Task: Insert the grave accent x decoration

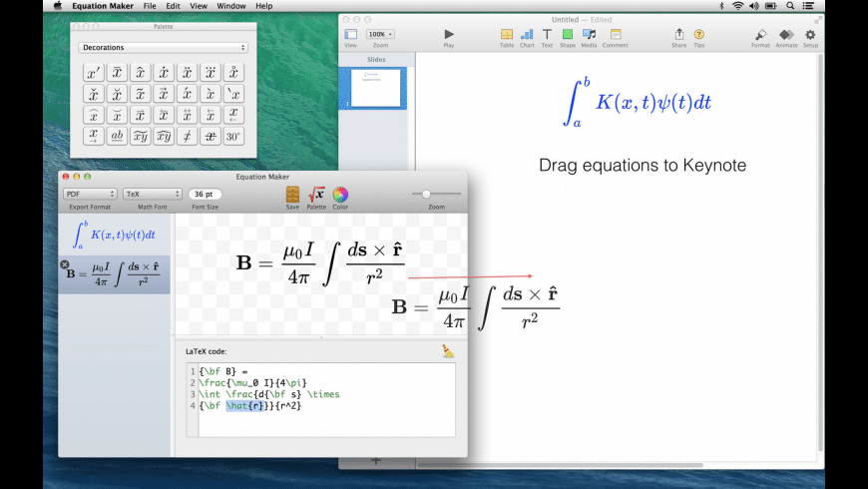Action: point(211,94)
